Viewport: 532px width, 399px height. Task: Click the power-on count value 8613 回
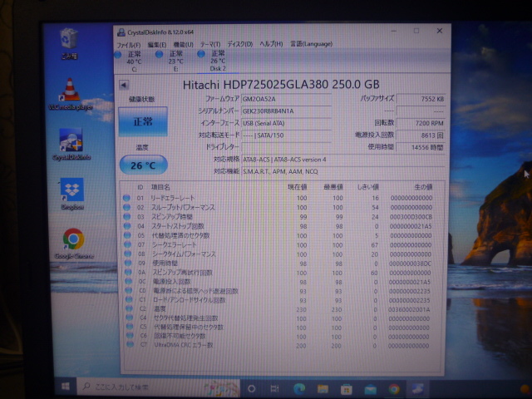point(421,135)
